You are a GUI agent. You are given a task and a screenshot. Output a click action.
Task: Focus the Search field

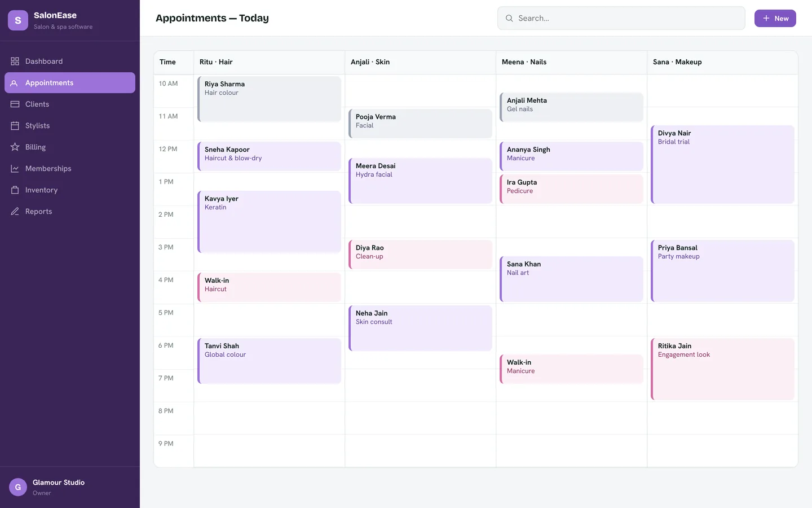(x=621, y=19)
